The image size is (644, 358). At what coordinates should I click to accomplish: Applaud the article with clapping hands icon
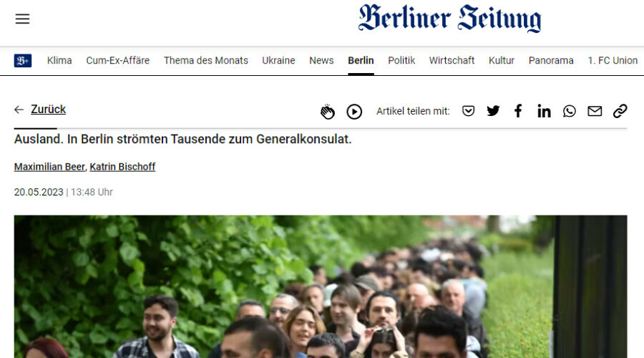327,112
